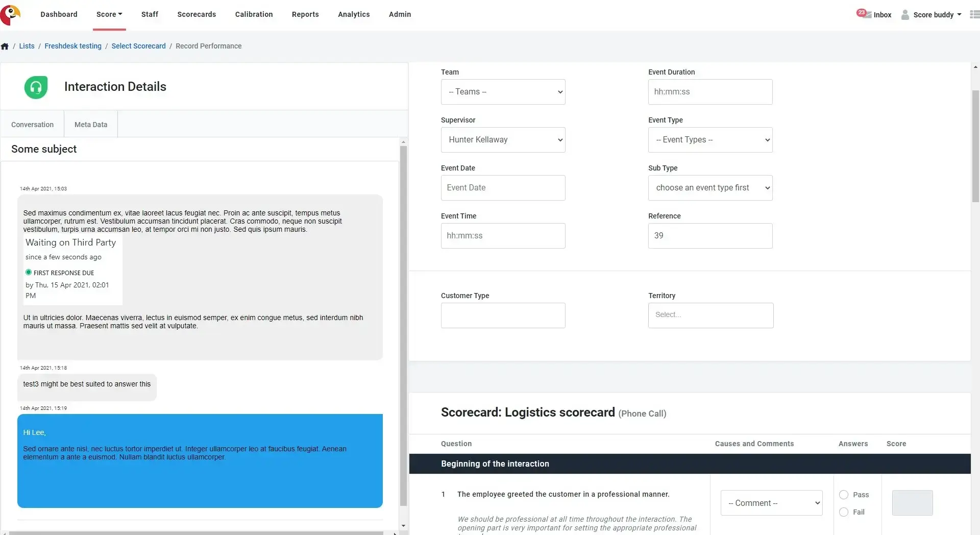Expand the Score buddy user menu

coord(937,15)
